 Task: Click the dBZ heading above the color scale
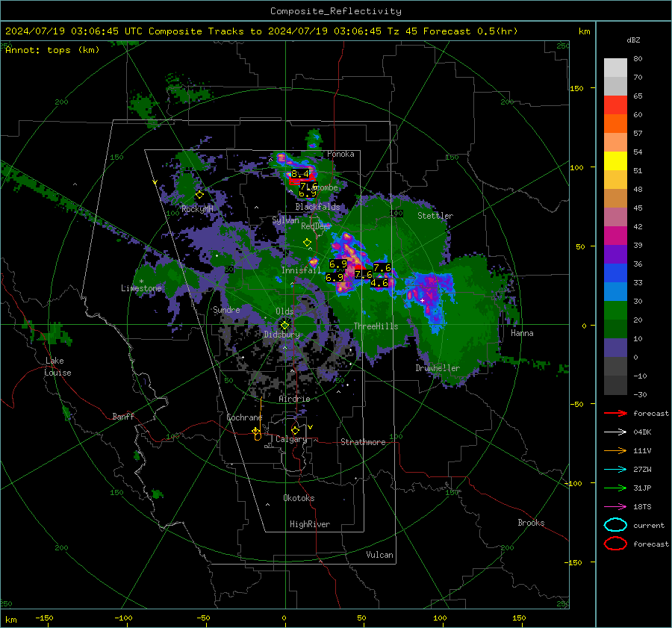pos(633,40)
